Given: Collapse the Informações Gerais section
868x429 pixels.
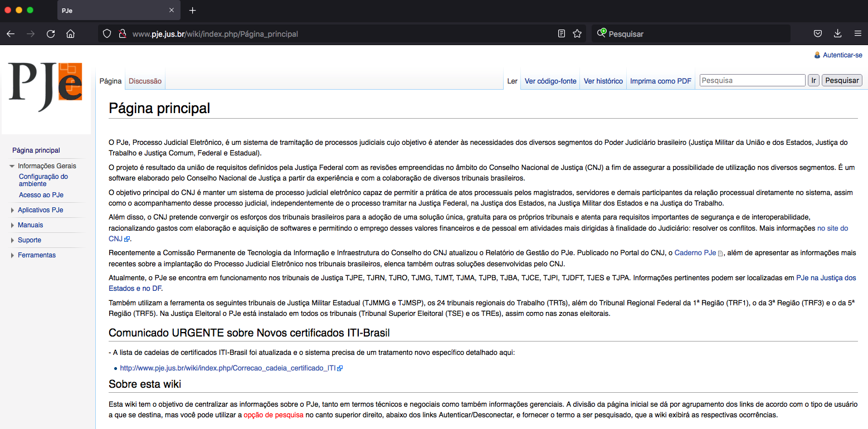Looking at the screenshot, I should 12,166.
